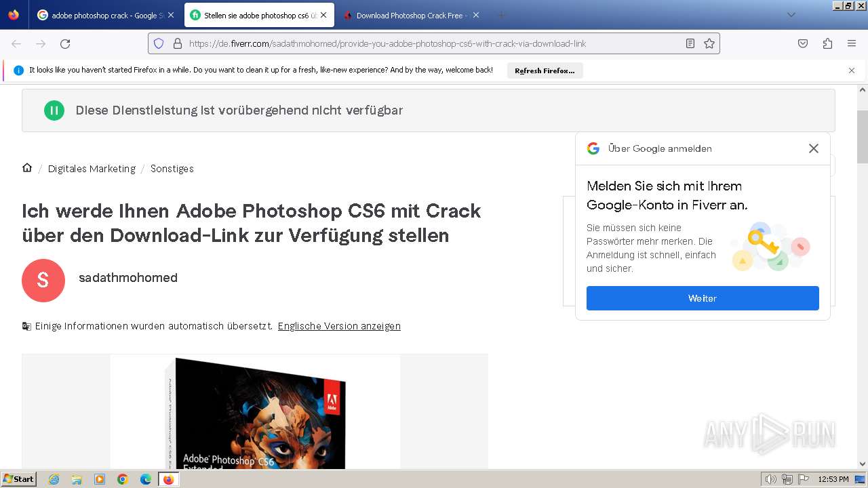Switch to Download Photoshop Crack Free tab
The height and width of the screenshot is (488, 868).
click(x=411, y=15)
